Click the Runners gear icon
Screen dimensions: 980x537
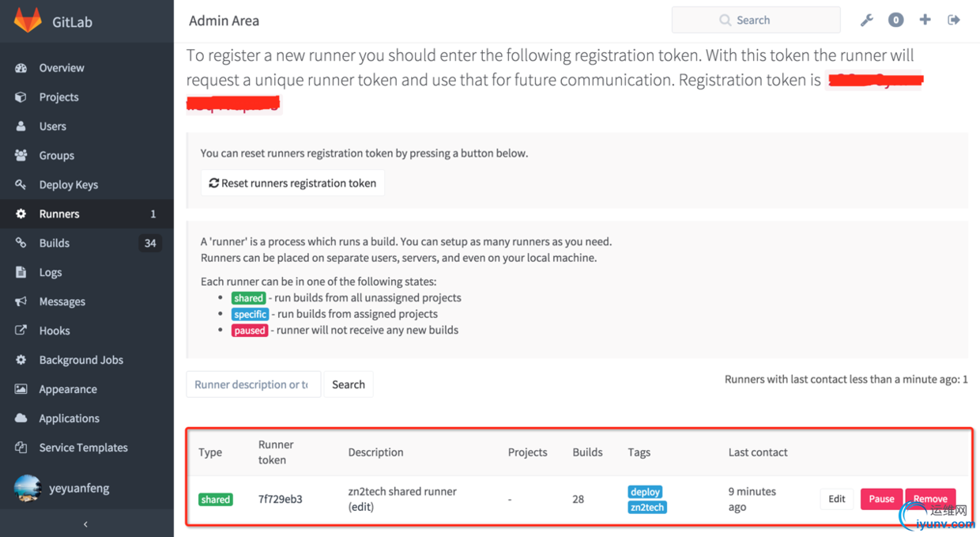tap(21, 214)
